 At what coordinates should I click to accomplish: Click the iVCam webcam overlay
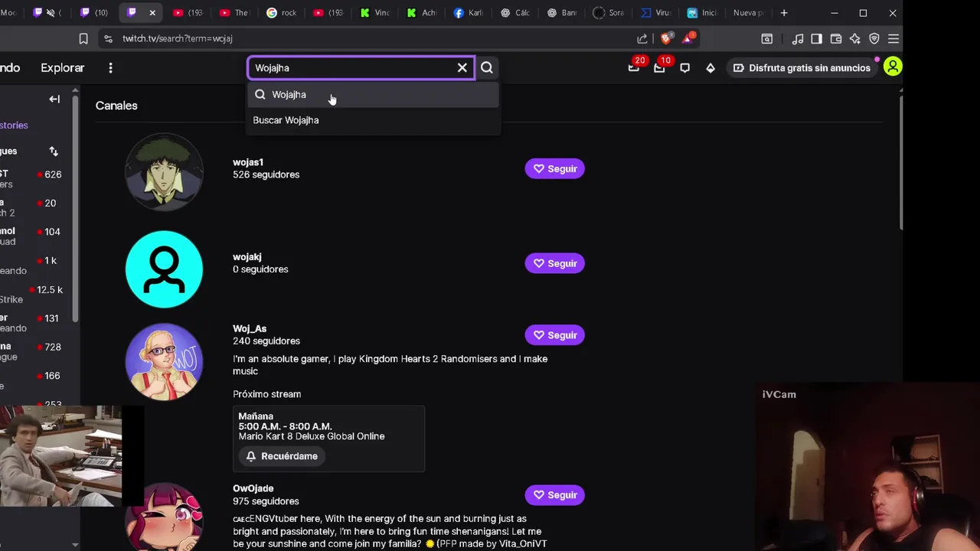(867, 468)
